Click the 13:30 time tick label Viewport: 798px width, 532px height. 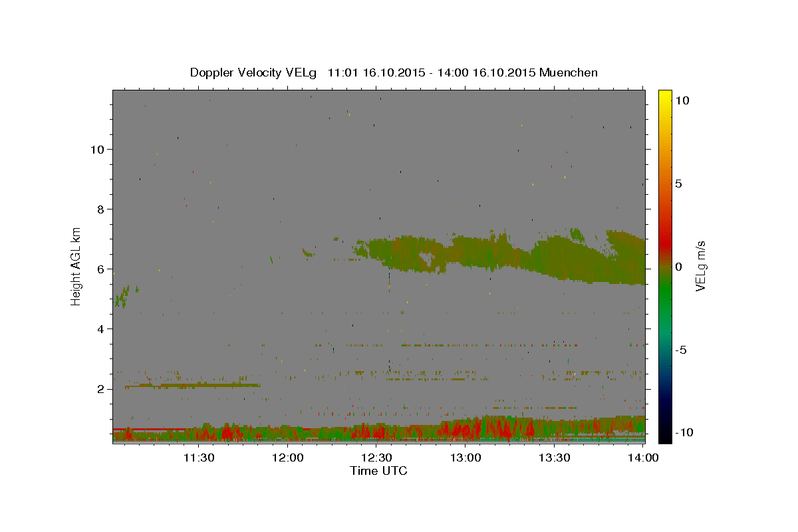pos(555,458)
